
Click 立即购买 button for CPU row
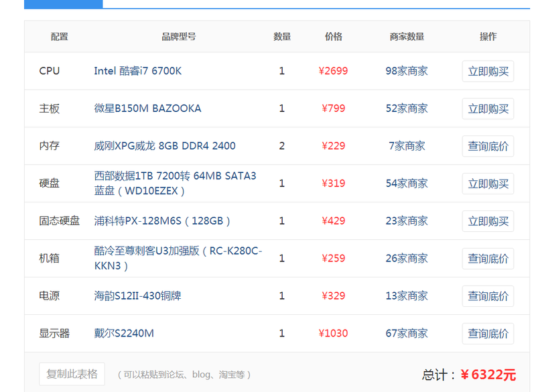click(488, 71)
